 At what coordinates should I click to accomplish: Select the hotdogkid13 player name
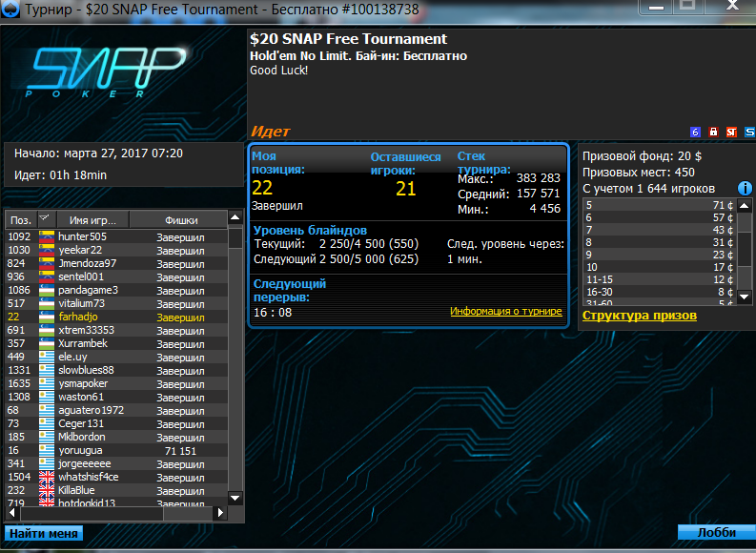coord(87,502)
